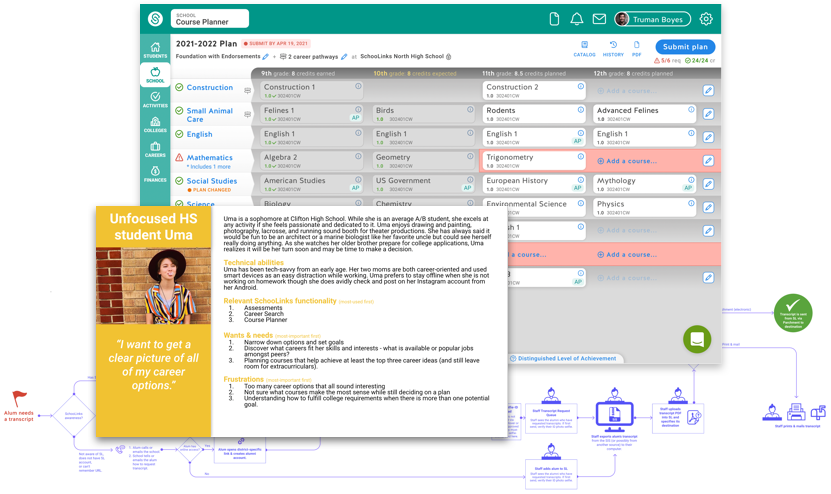Viewport: 831px width, 494px height.
Task: Open the Finances sidebar section
Action: 155,174
